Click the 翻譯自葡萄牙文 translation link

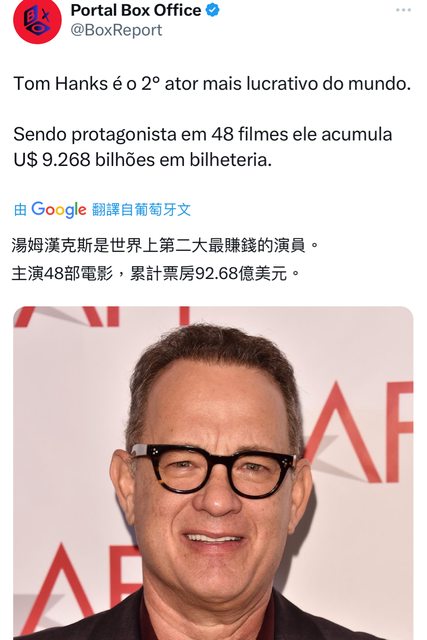click(x=141, y=210)
